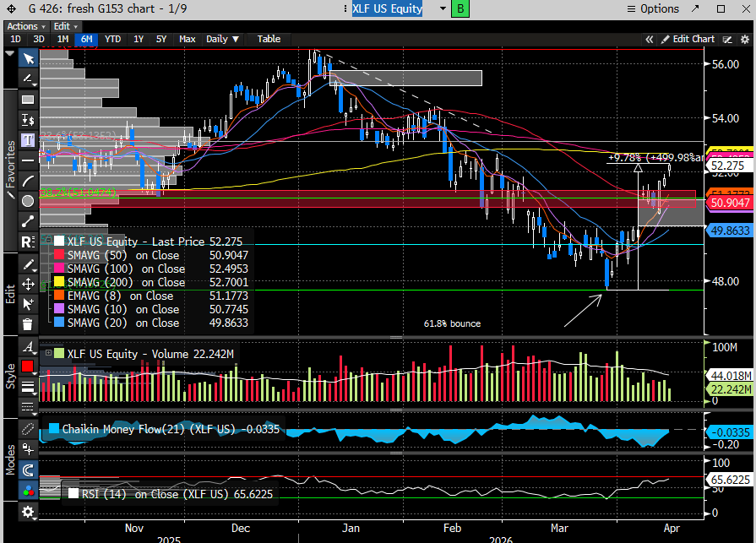756x543 pixels.
Task: Click the green B button
Action: click(460, 8)
